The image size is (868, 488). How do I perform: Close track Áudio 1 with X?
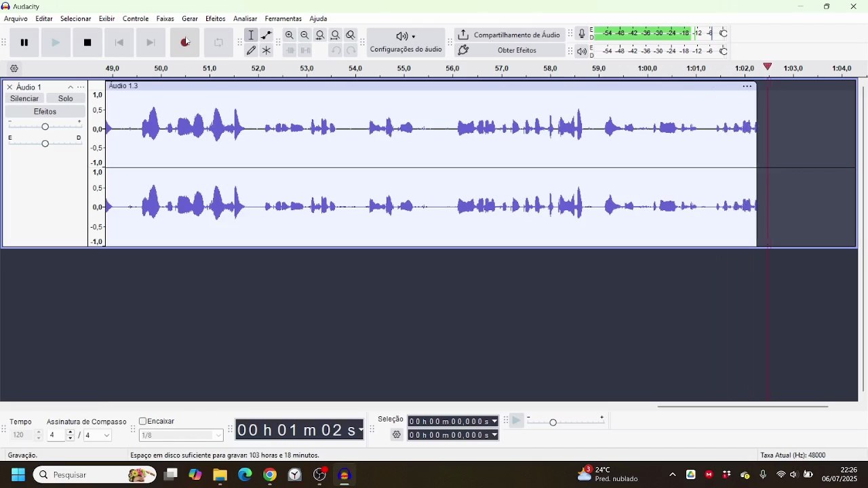tap(9, 87)
